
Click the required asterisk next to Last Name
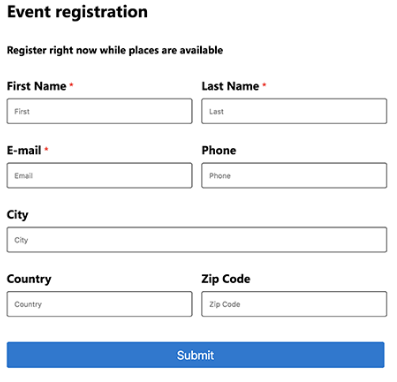(264, 85)
